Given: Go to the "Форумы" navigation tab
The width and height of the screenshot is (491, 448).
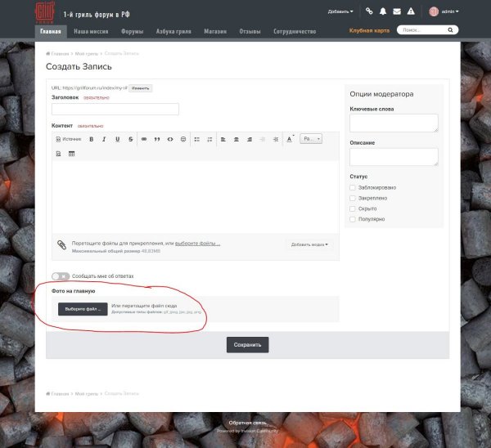Looking at the screenshot, I should coord(132,31).
